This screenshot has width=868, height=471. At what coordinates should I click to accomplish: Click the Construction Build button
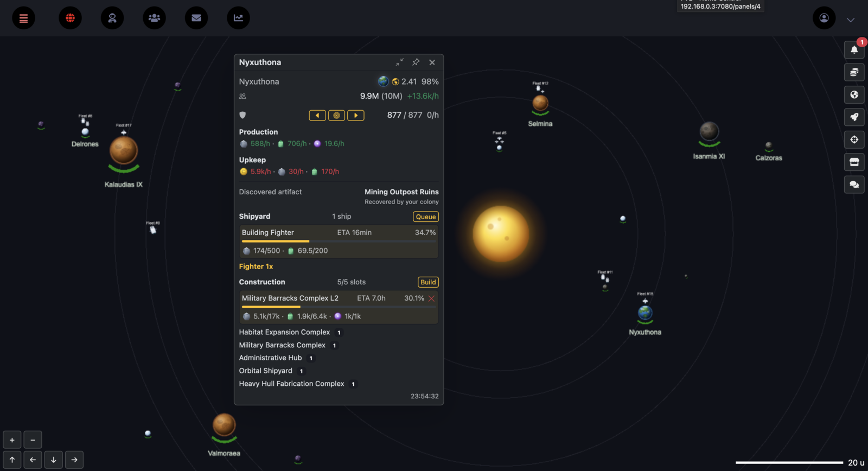(x=428, y=282)
